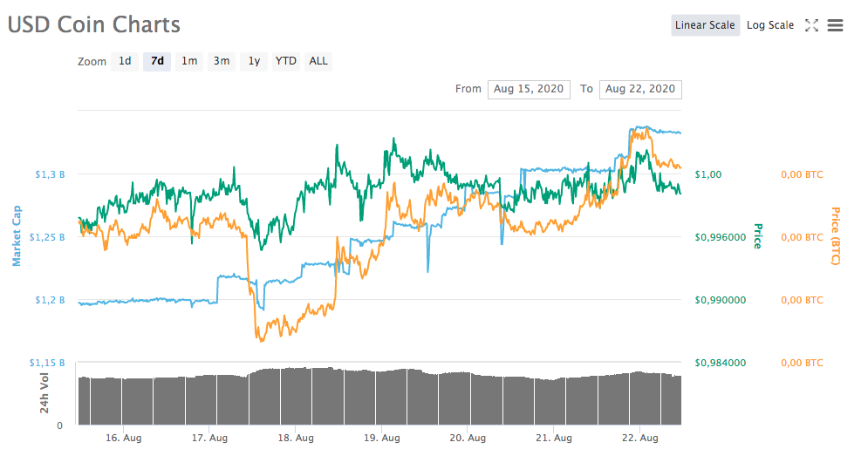
Task: Click the $1,15 B axis value
Action: 47,363
